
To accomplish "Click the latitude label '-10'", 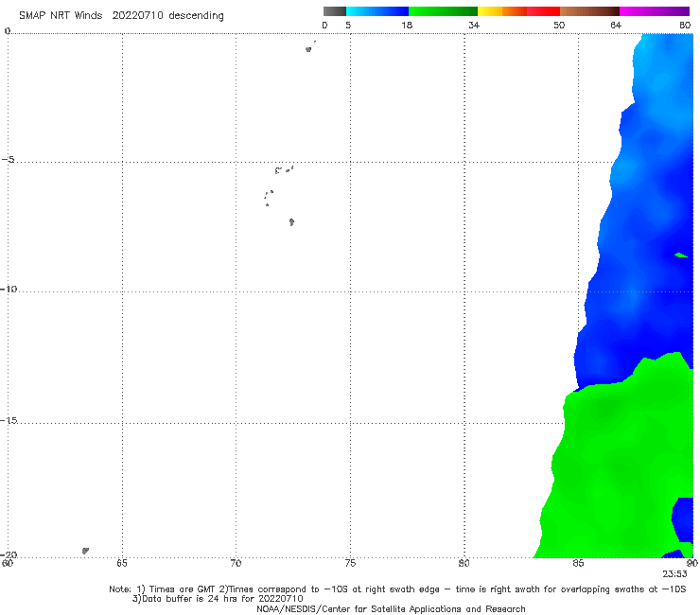I will pyautogui.click(x=8, y=289).
